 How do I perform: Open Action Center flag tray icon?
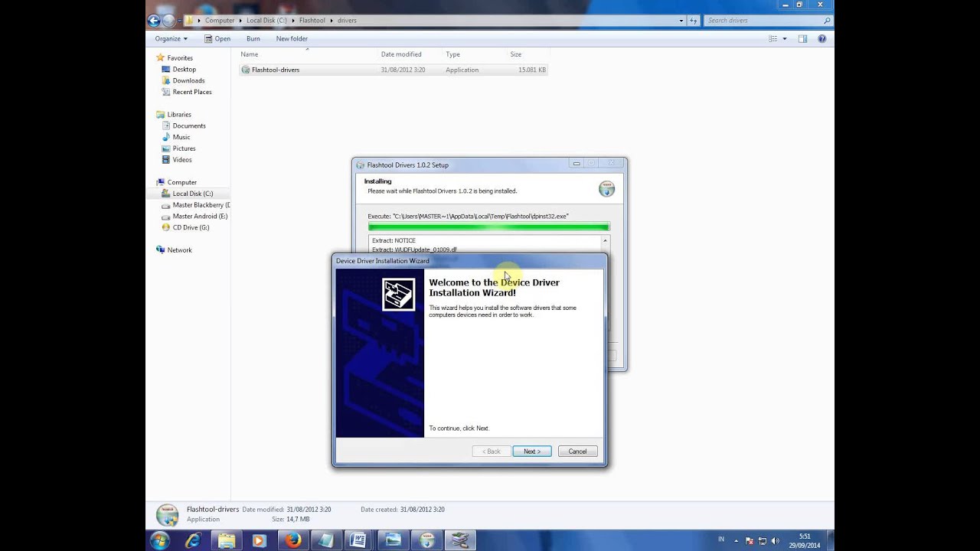[750, 540]
